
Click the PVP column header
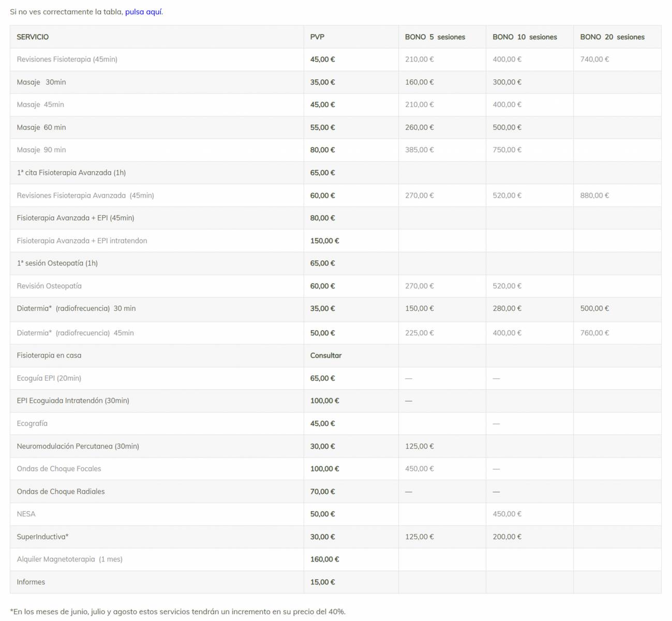click(317, 37)
